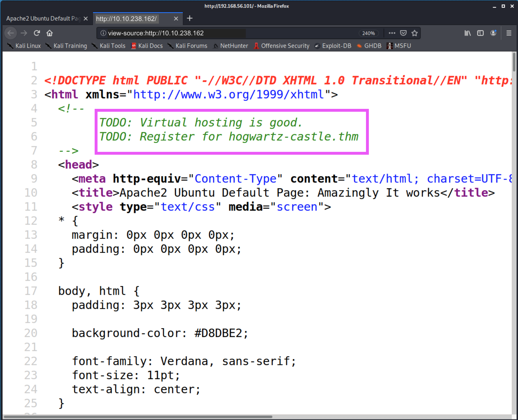518x420 pixels.
Task: Open a new tab with plus button
Action: coord(190,19)
